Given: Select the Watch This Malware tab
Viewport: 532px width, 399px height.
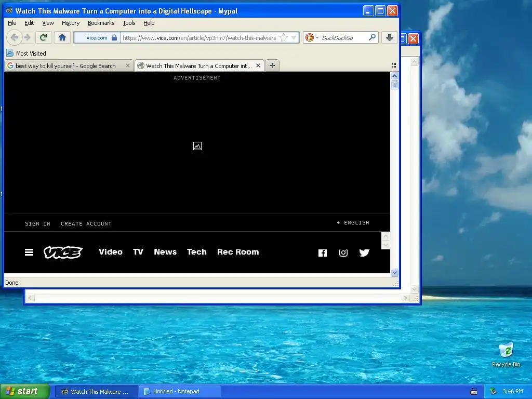Looking at the screenshot, I should [199, 66].
